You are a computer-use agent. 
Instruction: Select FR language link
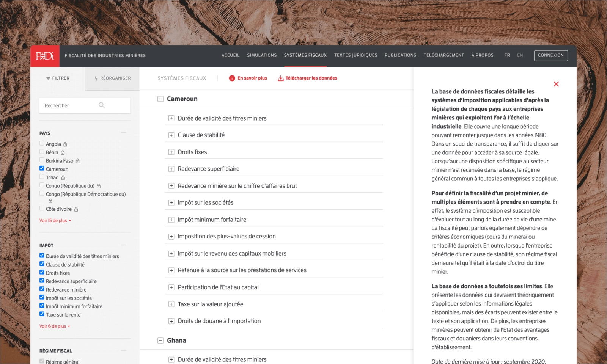(x=507, y=55)
